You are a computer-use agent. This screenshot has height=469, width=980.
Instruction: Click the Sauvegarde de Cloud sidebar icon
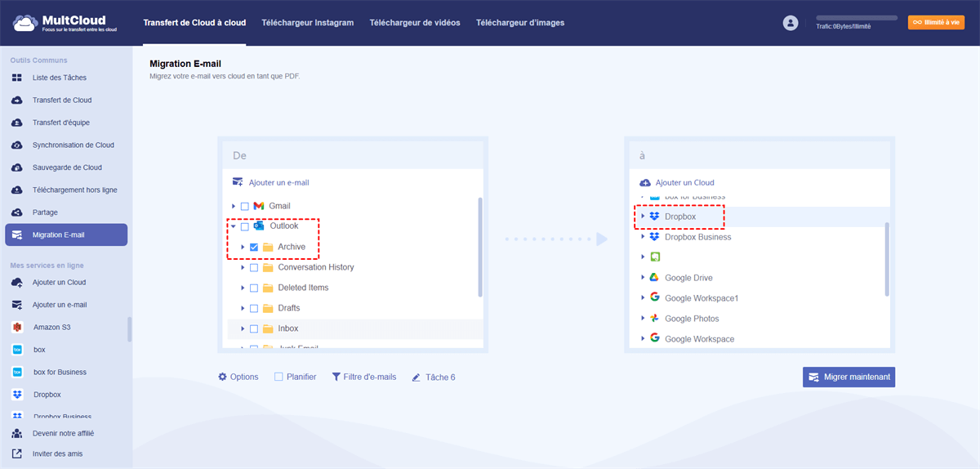pyautogui.click(x=17, y=167)
